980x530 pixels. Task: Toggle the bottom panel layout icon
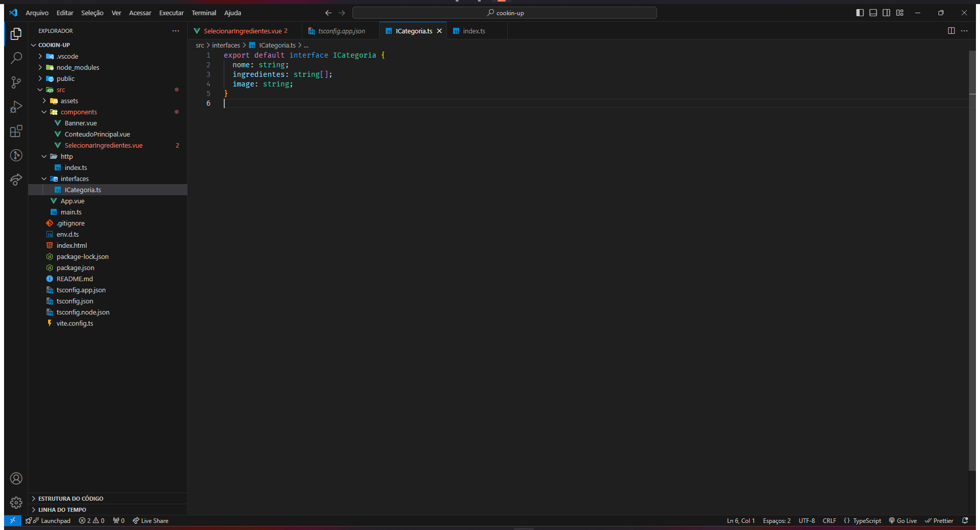873,13
